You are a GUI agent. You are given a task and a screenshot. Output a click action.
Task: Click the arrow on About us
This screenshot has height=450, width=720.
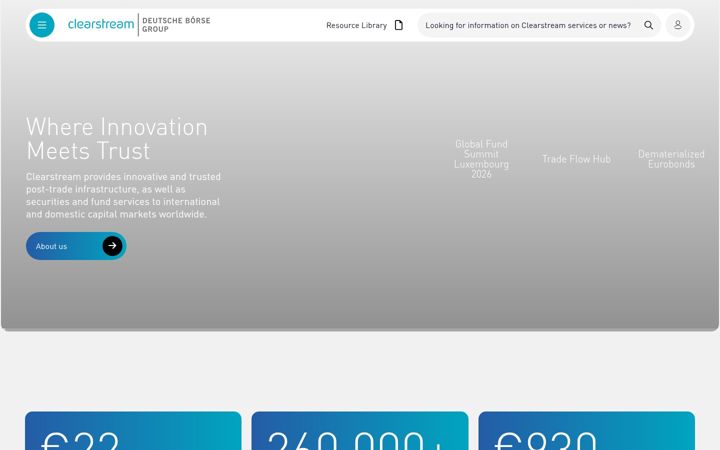click(x=112, y=246)
